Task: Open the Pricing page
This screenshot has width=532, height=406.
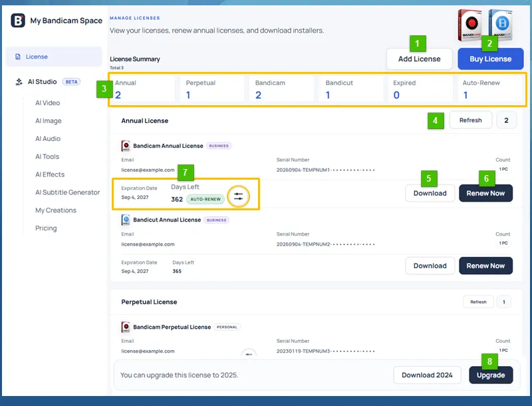Action: 46,228
